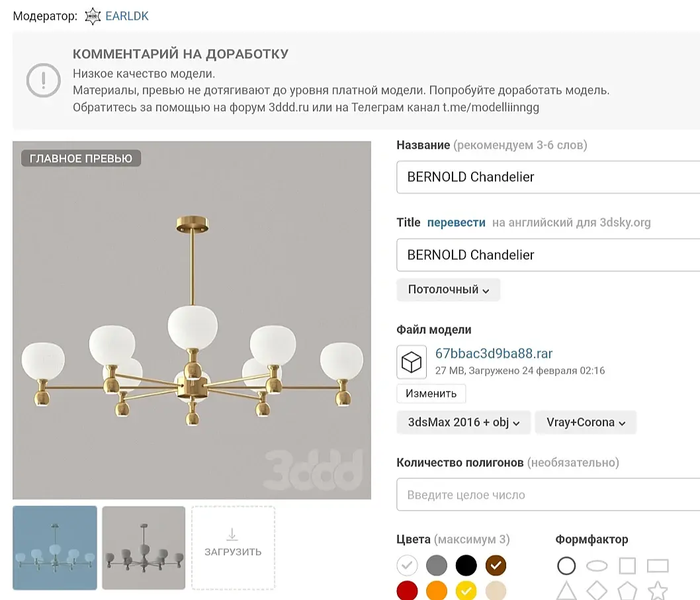Pick the triangle form factor shape
700x600 pixels.
point(566,590)
